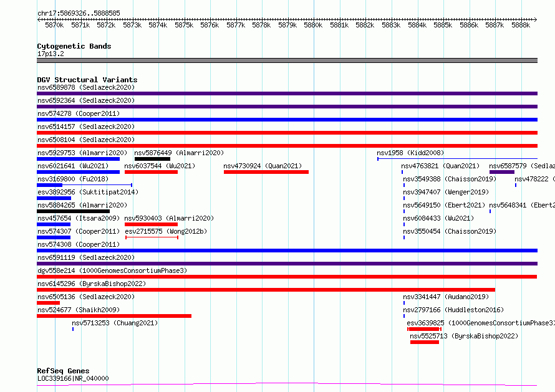Screen dimensions: 555x392
Task: Click nsv574307 (Cooper2011) label
Action: pyautogui.click(x=79, y=231)
